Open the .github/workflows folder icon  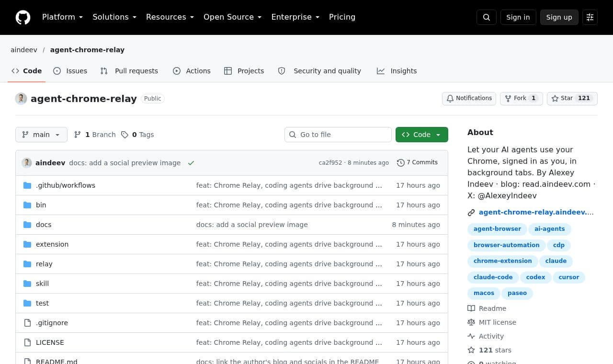click(x=27, y=185)
